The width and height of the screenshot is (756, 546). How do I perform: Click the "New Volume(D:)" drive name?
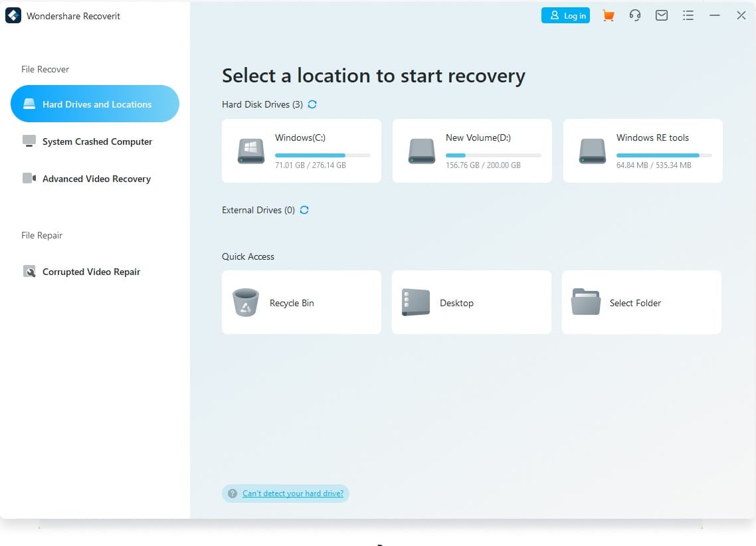(x=478, y=137)
